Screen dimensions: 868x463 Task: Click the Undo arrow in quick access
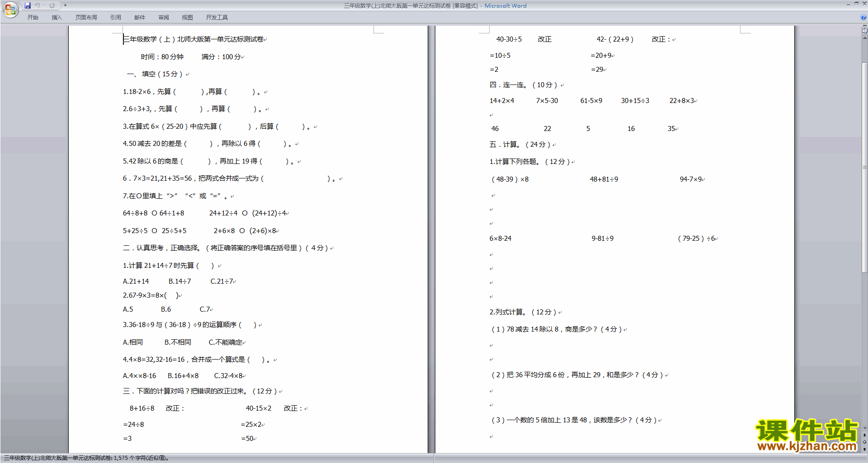[38, 5]
